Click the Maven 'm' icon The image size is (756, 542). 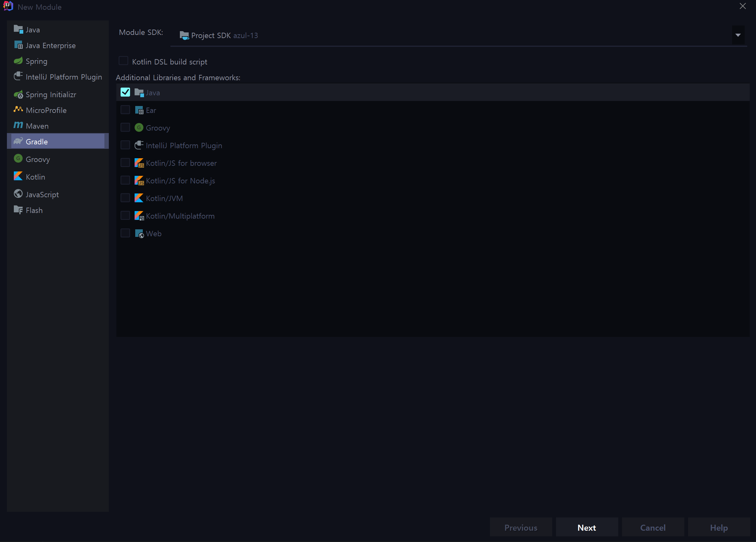18,125
